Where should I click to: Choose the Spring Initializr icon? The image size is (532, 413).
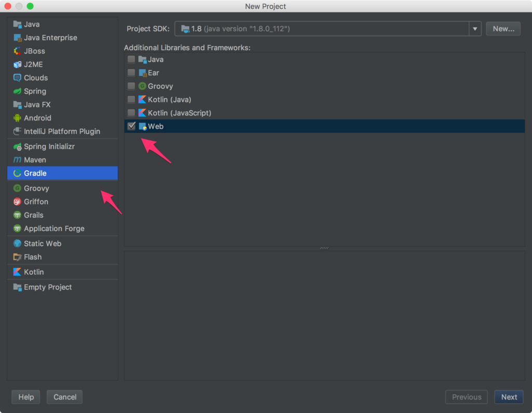coord(17,146)
